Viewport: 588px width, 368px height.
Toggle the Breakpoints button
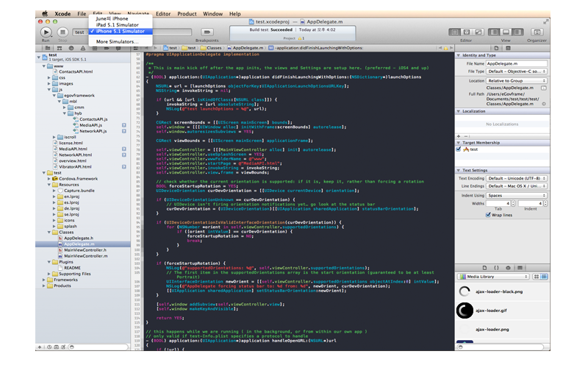(x=207, y=32)
